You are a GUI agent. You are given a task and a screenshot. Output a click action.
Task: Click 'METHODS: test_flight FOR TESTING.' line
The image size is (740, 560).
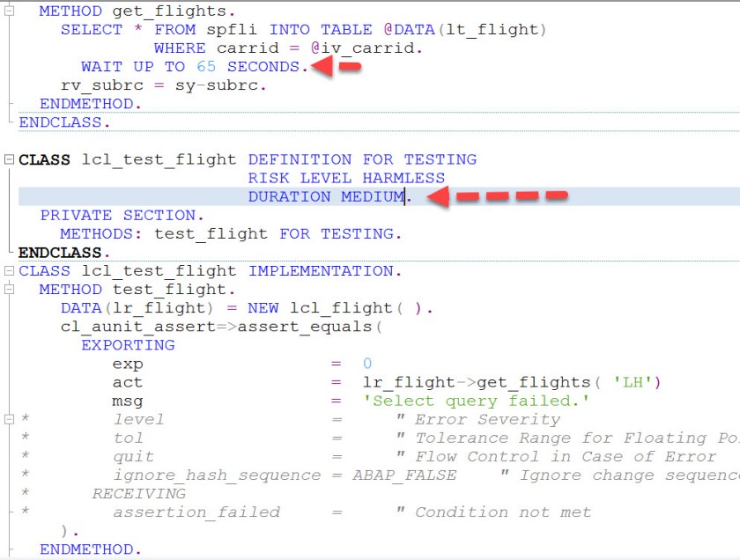tap(231, 233)
